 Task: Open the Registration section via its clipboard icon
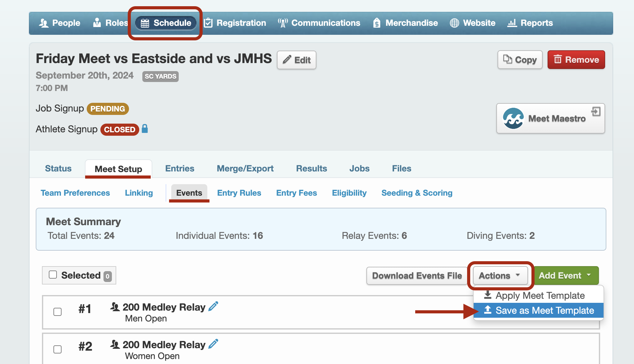tap(208, 23)
